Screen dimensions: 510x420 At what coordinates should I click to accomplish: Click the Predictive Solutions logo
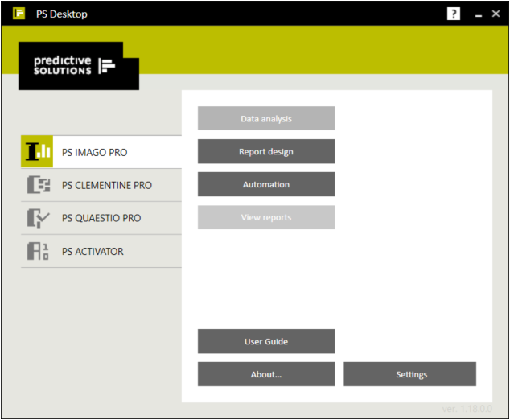(79, 66)
